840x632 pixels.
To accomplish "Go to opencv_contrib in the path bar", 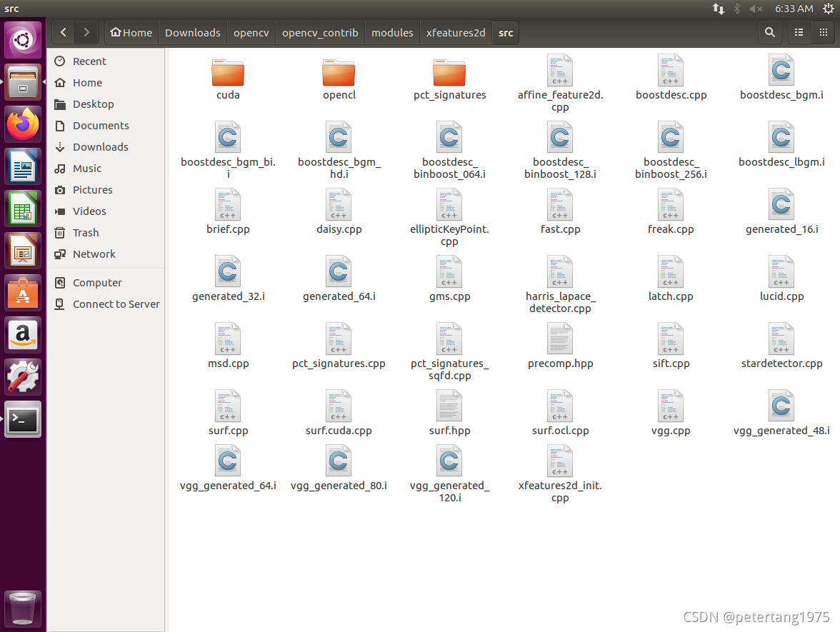I will pyautogui.click(x=320, y=33).
